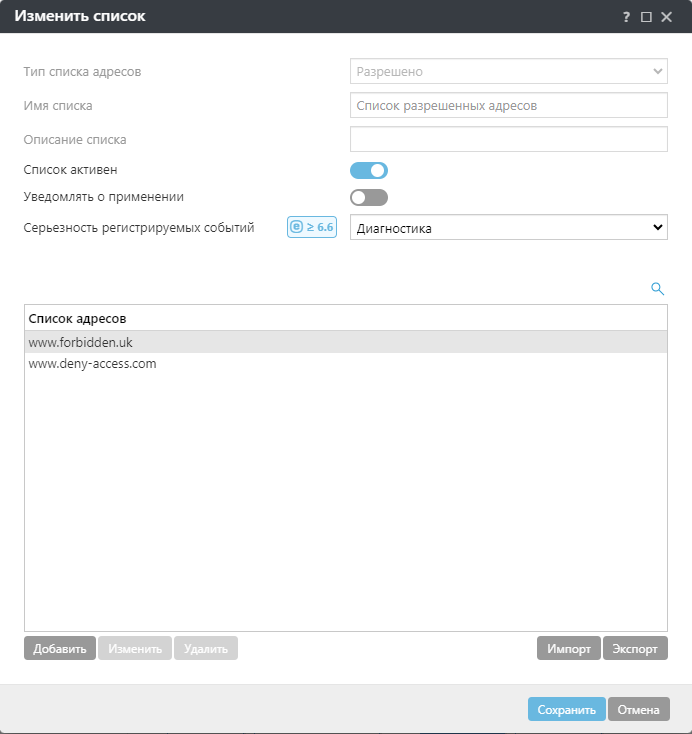Viewport: 692px width, 734px height.
Task: Click the magnifier search icon above list
Action: (657, 288)
